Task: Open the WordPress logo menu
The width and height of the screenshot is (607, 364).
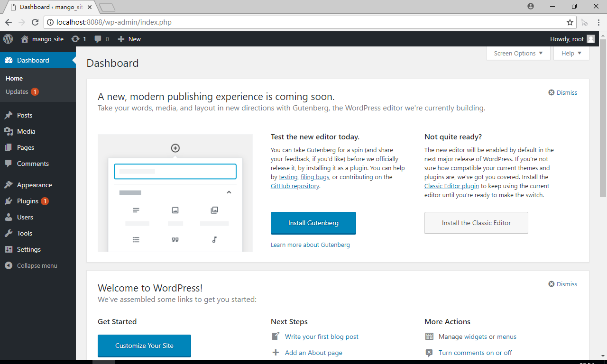Action: pyautogui.click(x=8, y=39)
